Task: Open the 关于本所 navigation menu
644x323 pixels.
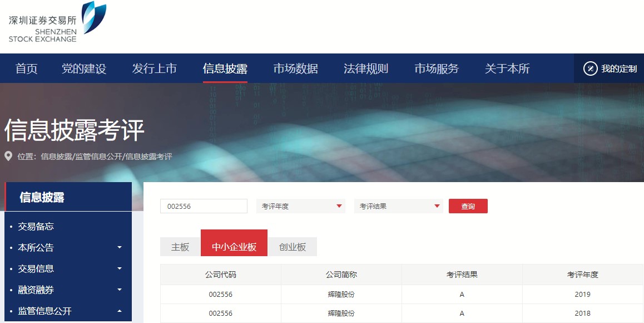Action: (507, 68)
